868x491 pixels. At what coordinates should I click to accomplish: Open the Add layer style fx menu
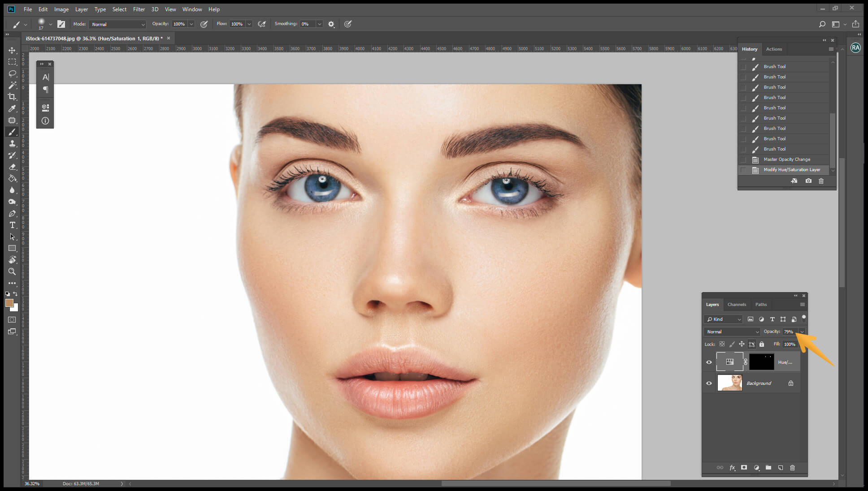click(x=733, y=468)
